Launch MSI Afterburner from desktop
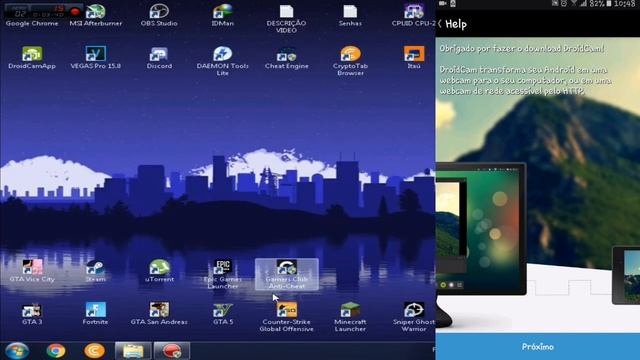640x360 pixels. click(x=96, y=16)
